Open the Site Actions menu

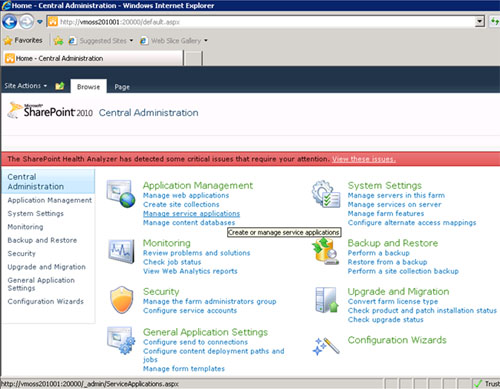(25, 86)
